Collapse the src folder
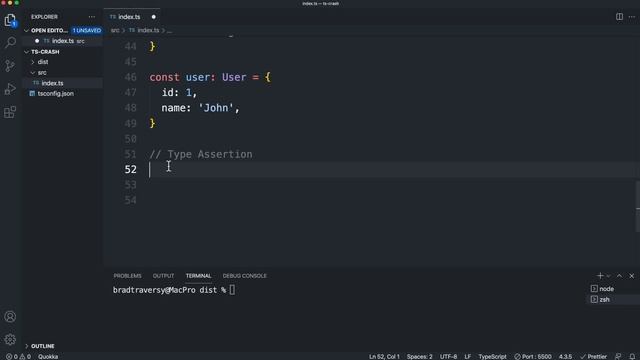This screenshot has width=640, height=360. (42, 73)
